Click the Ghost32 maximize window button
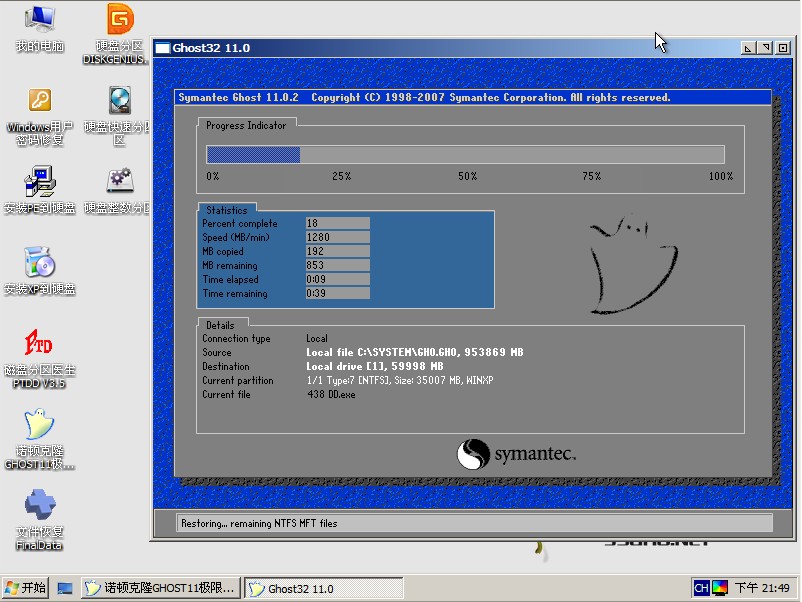Screen dimensions: 802x602 click(x=783, y=48)
